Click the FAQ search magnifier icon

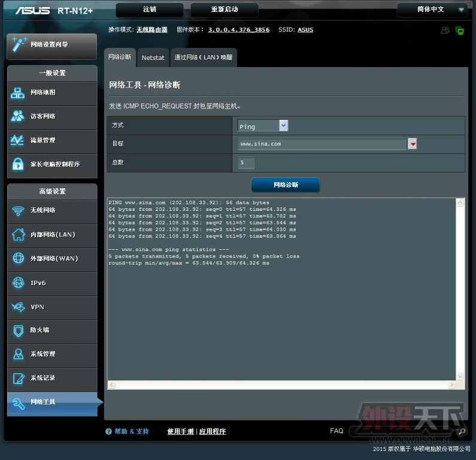[x=462, y=431]
